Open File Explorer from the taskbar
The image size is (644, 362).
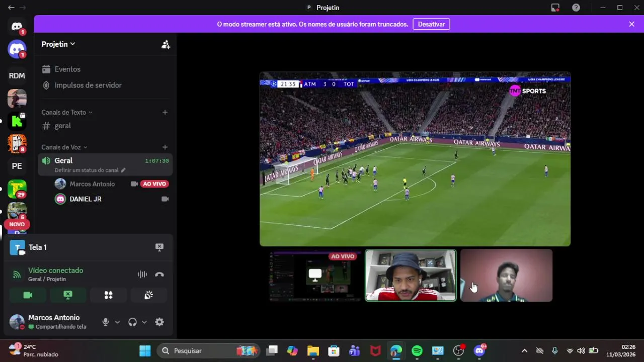(313, 351)
